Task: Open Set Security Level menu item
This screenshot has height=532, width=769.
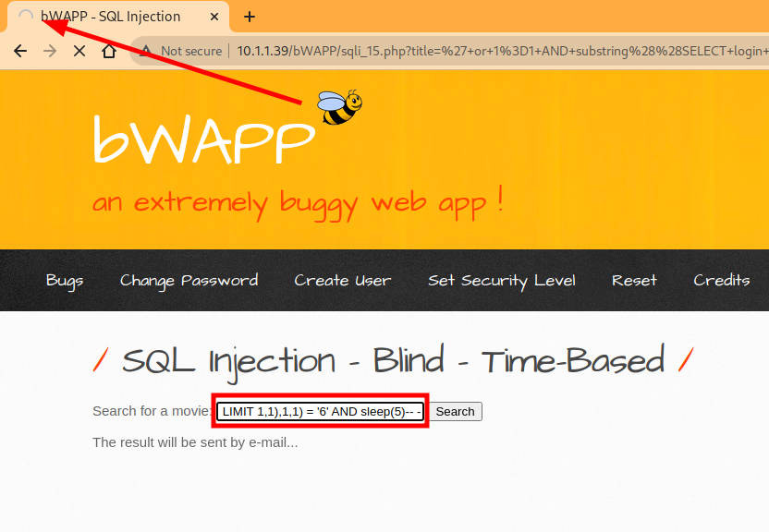Action: click(x=502, y=281)
